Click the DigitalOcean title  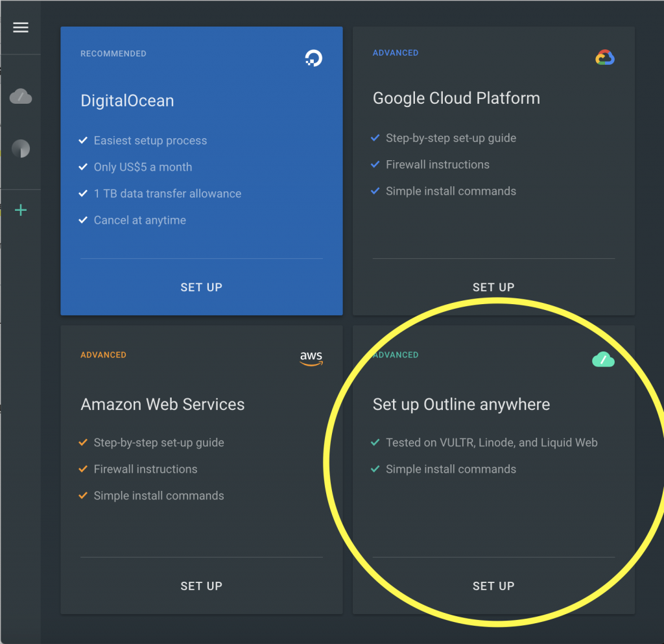(x=128, y=101)
